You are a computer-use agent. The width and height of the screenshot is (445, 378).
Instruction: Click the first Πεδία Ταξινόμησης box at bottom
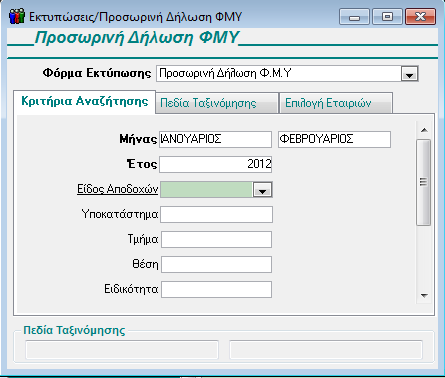122,350
